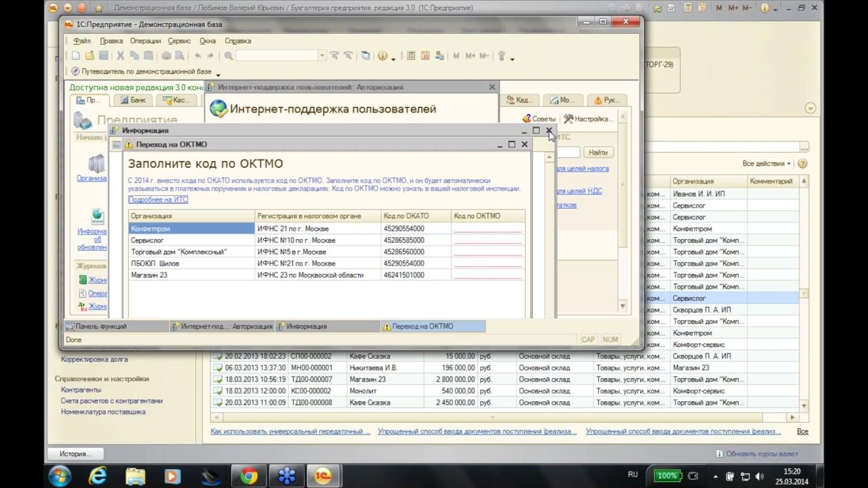The image size is (868, 488).
Task: Open the Calendar icon in outer window titlebar
Action: coord(702,7)
